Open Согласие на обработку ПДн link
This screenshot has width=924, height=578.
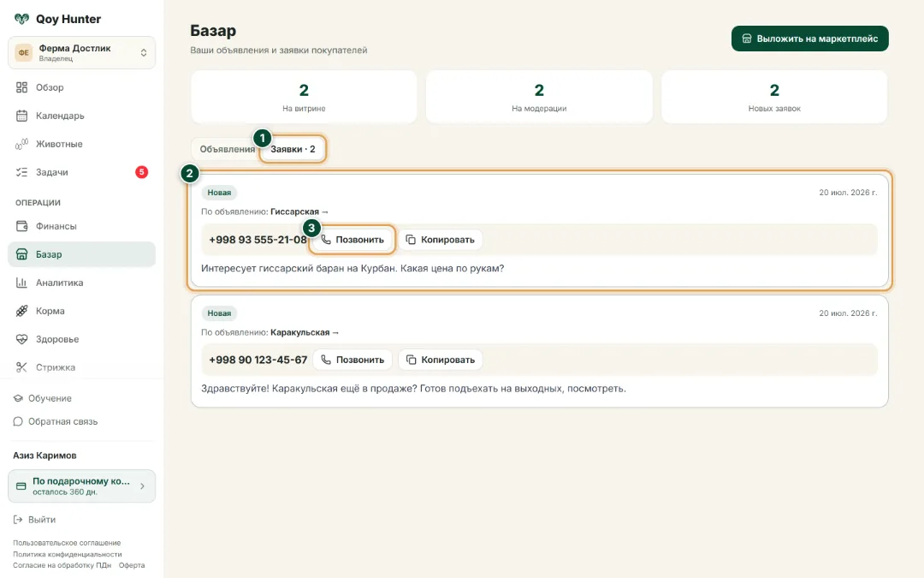(62, 565)
